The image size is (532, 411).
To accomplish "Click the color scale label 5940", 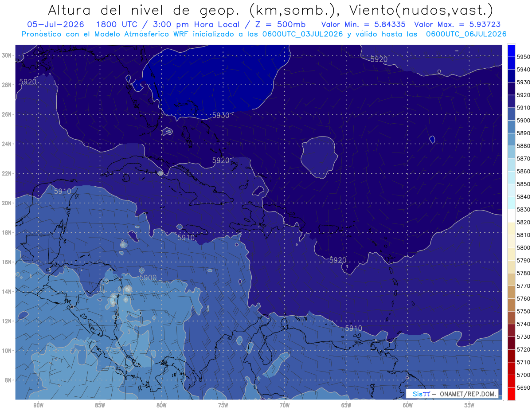I will tap(523, 70).
